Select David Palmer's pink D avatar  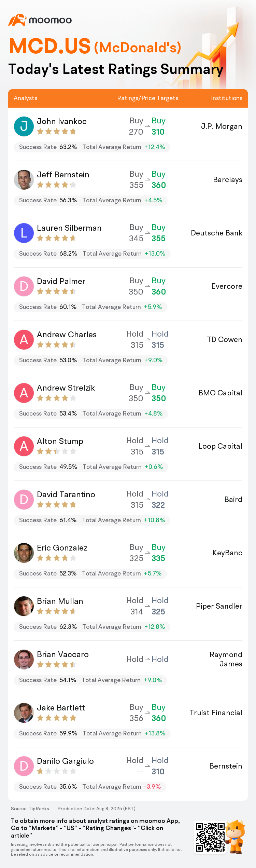24,286
